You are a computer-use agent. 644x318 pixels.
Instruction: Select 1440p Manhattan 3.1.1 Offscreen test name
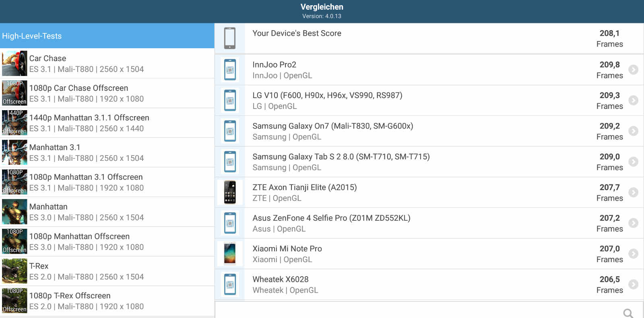(89, 118)
